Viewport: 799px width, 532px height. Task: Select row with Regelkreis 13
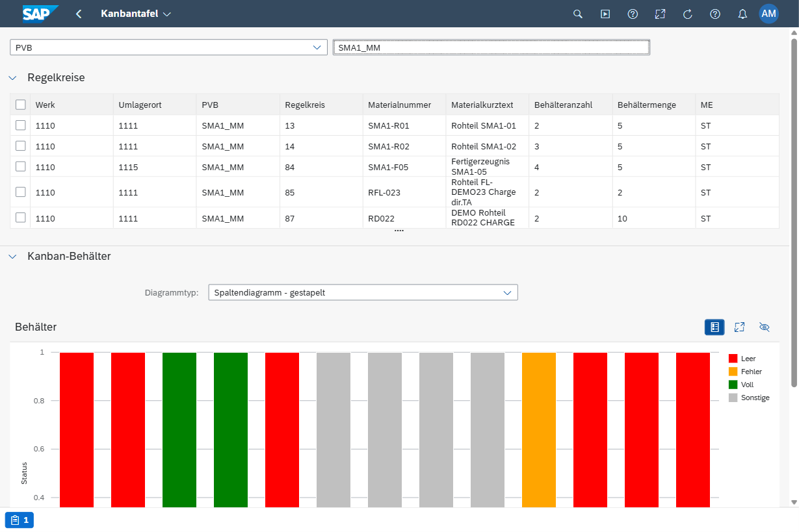[21, 125]
